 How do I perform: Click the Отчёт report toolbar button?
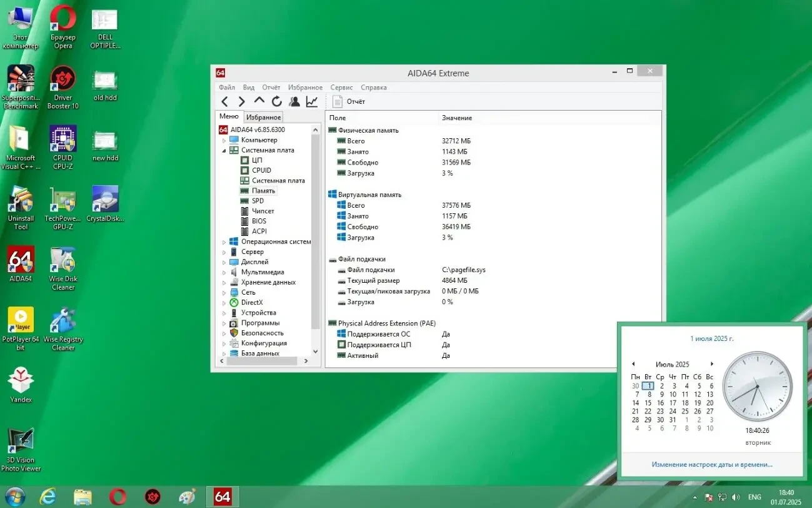(349, 101)
